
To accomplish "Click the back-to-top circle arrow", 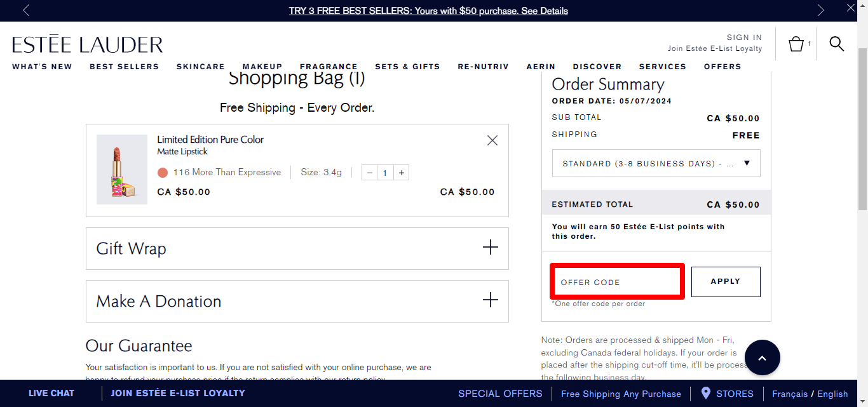I will 762,357.
